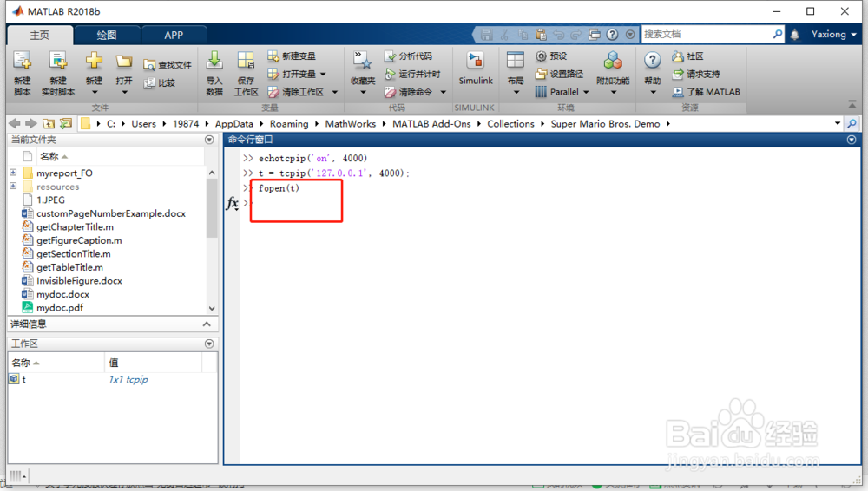
Task: Click Collections in the address path
Action: pyautogui.click(x=510, y=123)
